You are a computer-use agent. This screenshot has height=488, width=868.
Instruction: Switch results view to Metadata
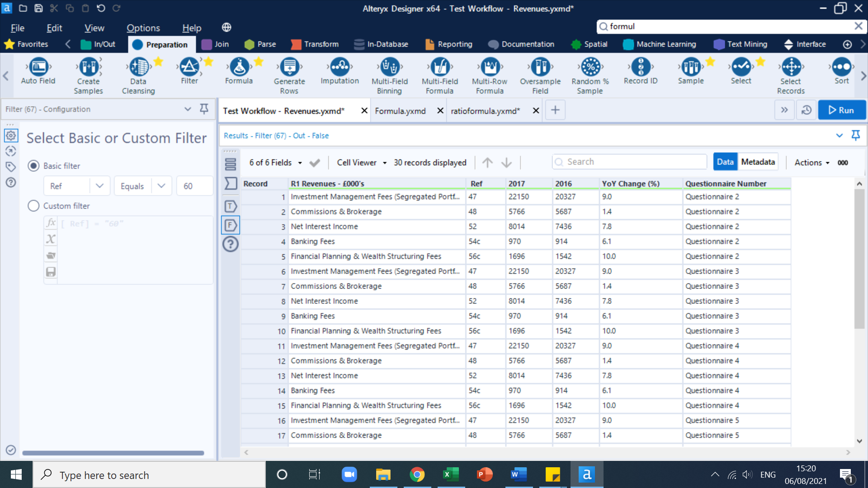(x=758, y=161)
